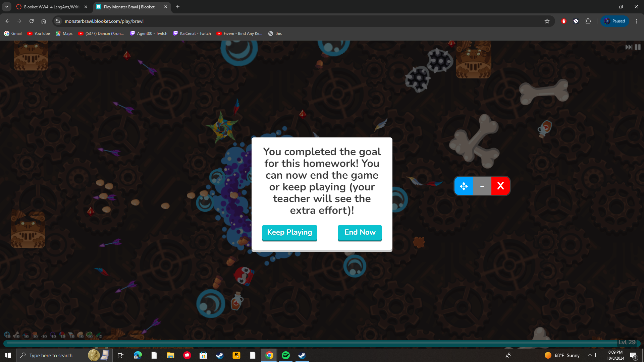Image resolution: width=644 pixels, height=362 pixels.
Task: Click the blue move arrows icon
Action: (x=464, y=186)
